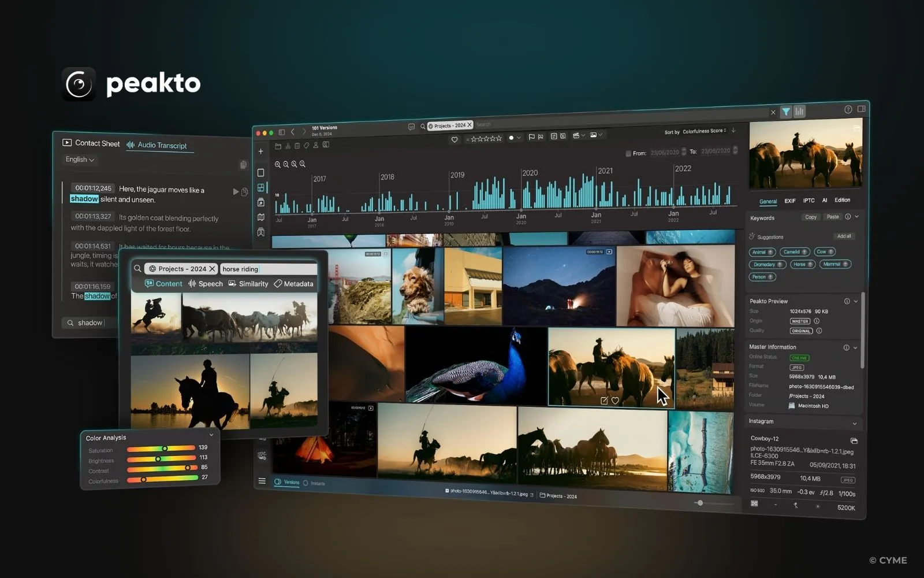Click the first zoom magnifier above timeline

pos(278,165)
